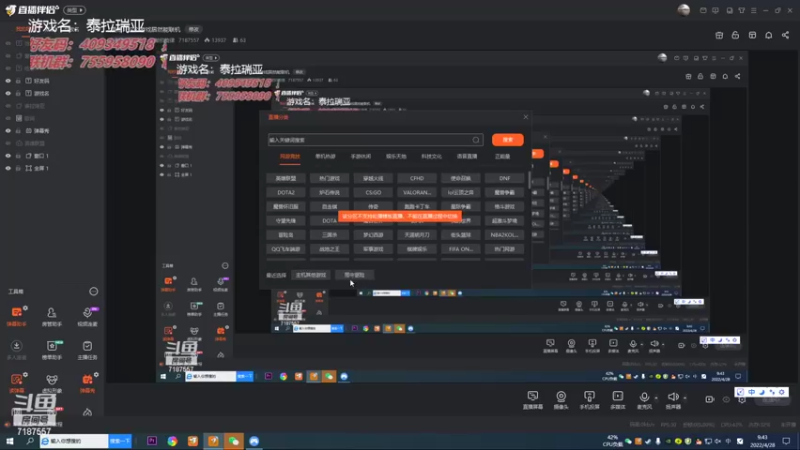Close the 直播分类 dialog
This screenshot has height=450, width=800.
pos(526,117)
